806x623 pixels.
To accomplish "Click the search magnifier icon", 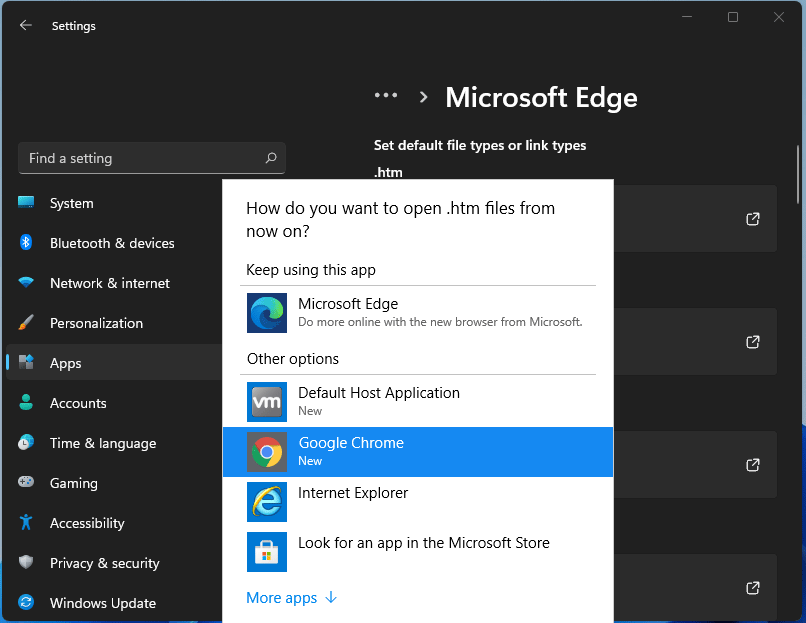I will [x=271, y=158].
